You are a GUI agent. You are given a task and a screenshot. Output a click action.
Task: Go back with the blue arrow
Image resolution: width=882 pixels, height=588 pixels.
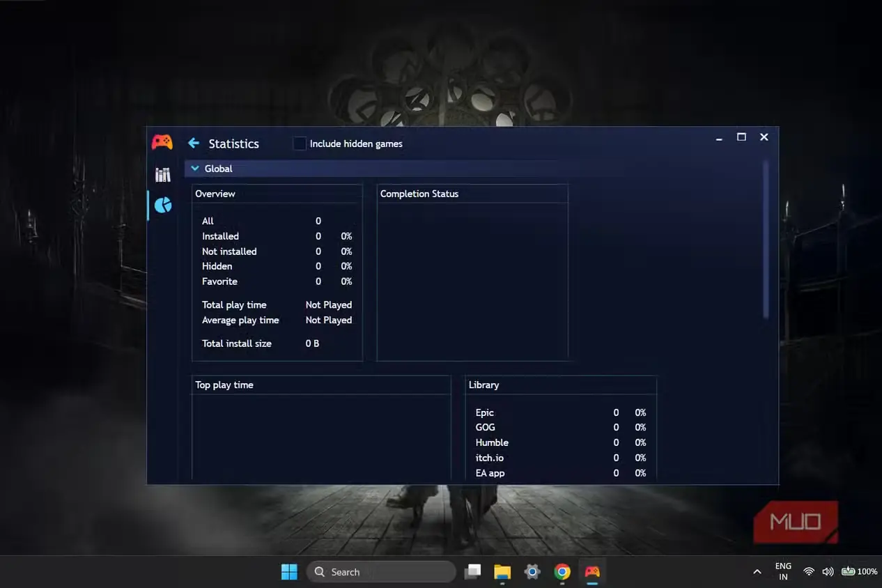click(x=194, y=144)
